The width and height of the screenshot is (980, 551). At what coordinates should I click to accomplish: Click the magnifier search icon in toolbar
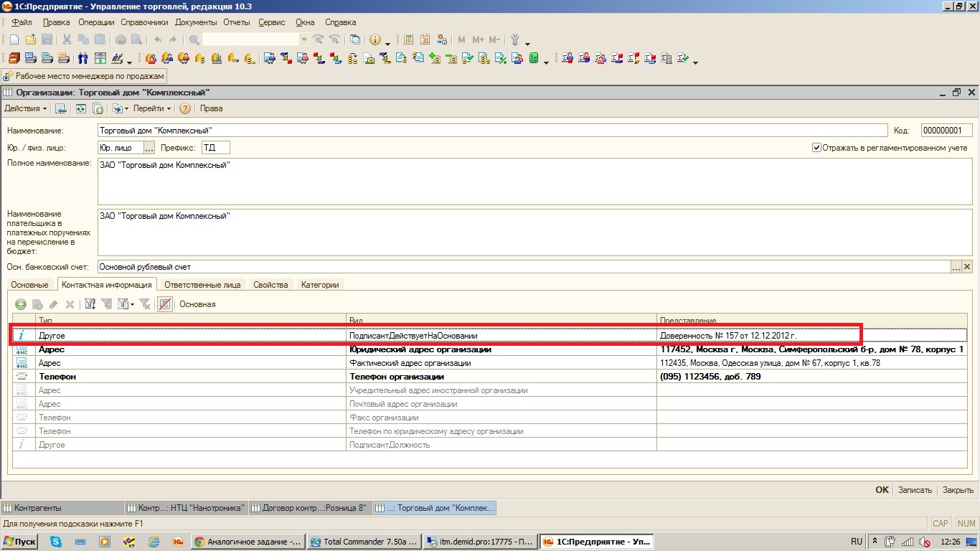194,40
